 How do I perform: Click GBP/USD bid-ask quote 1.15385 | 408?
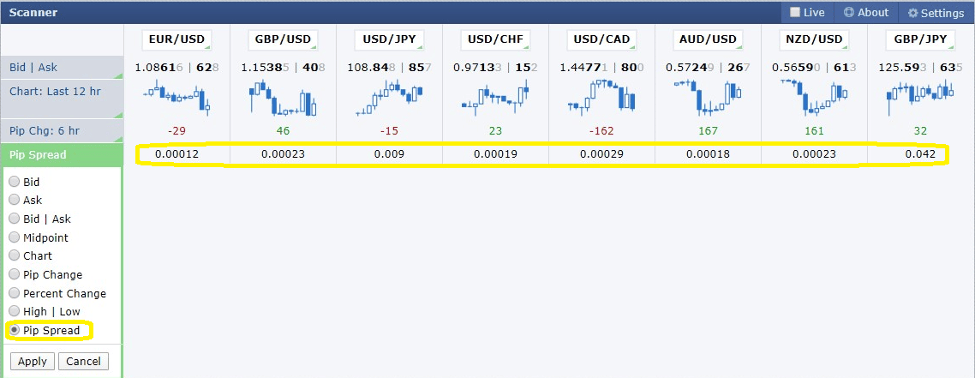(x=283, y=67)
